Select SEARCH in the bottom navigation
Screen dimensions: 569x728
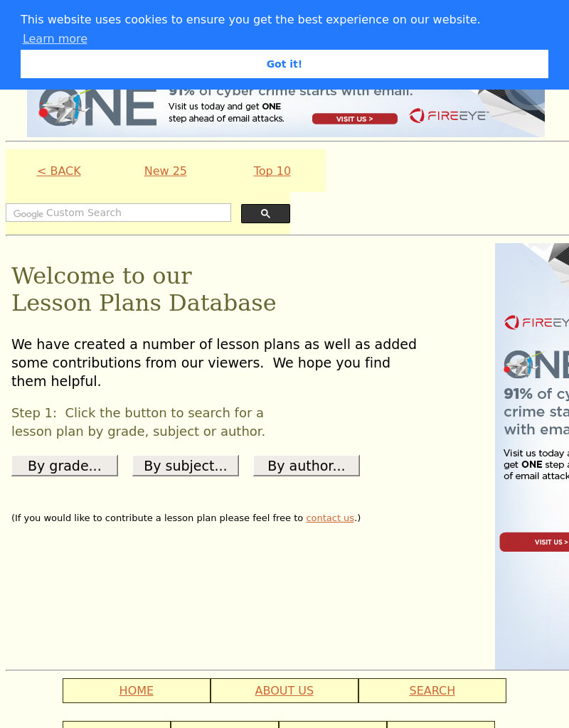[x=432, y=690]
